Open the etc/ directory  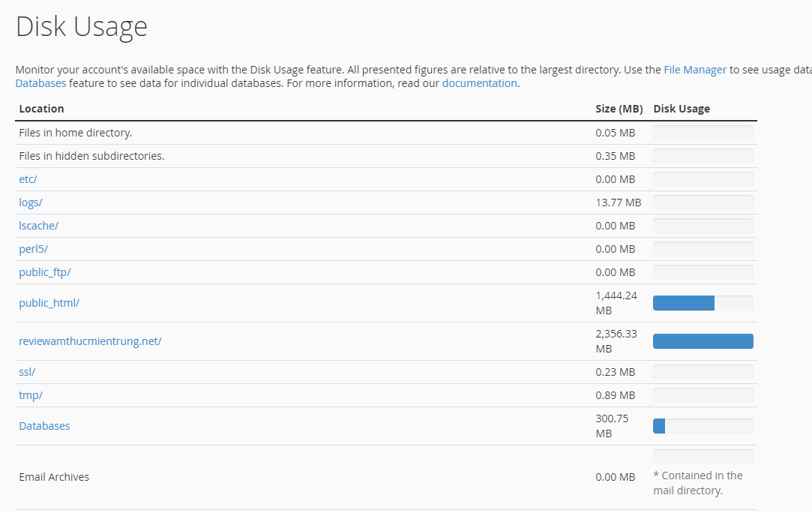28,179
